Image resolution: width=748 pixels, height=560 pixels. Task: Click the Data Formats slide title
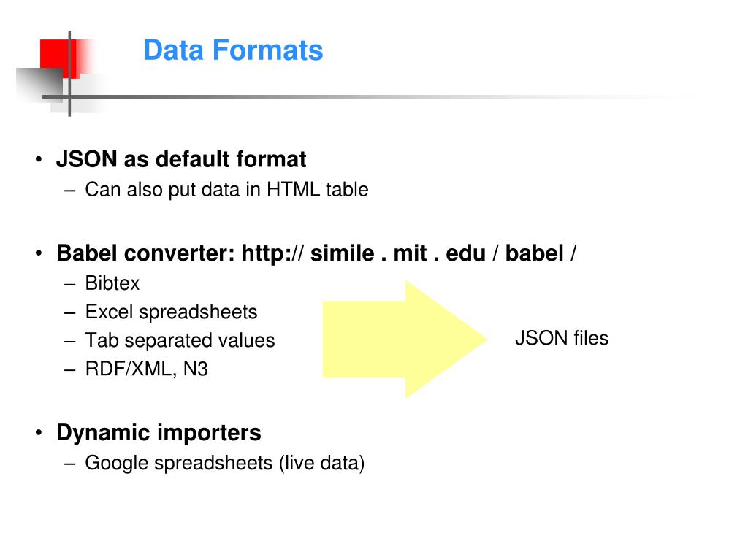(x=233, y=50)
